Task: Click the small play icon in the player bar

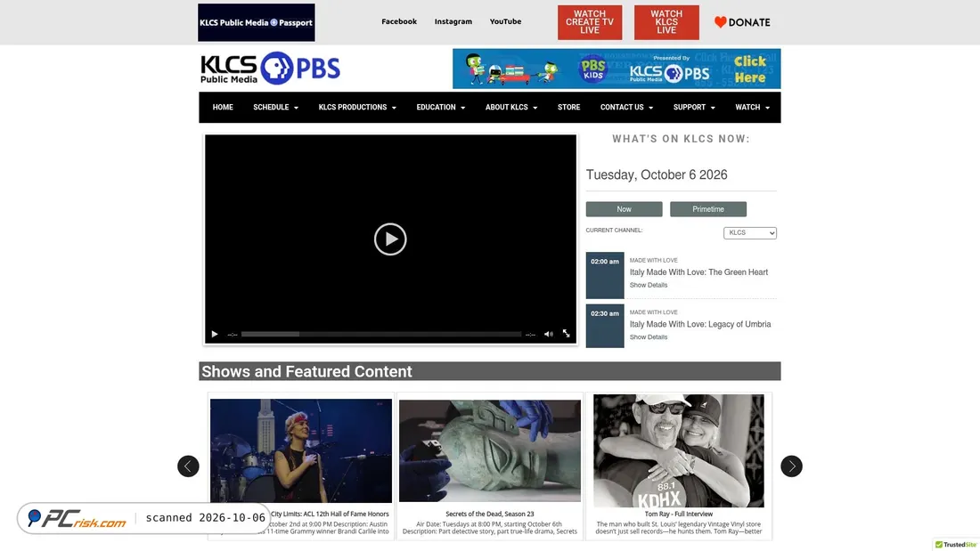Action: coord(215,334)
